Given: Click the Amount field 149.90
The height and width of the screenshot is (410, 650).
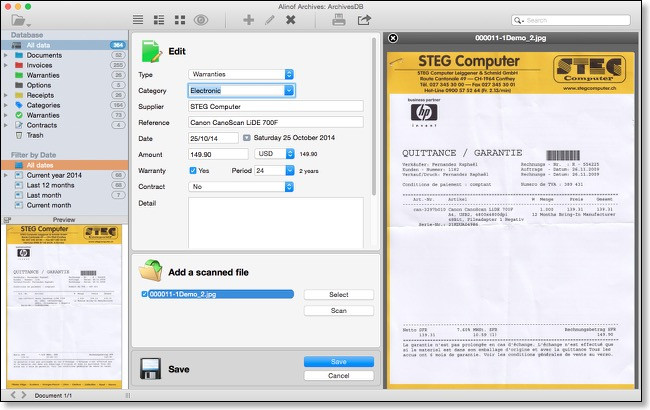Looking at the screenshot, I should click(218, 154).
